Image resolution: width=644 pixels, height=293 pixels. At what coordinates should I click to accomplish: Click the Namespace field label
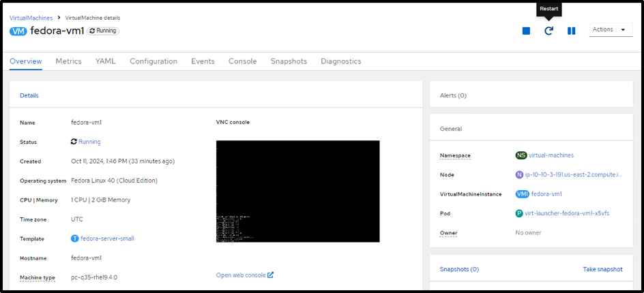(x=455, y=155)
